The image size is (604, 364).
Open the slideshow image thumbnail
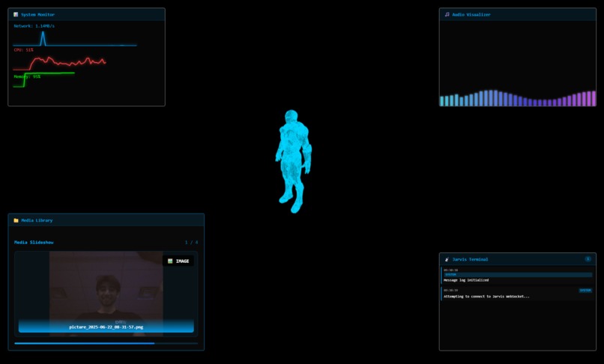click(x=106, y=294)
